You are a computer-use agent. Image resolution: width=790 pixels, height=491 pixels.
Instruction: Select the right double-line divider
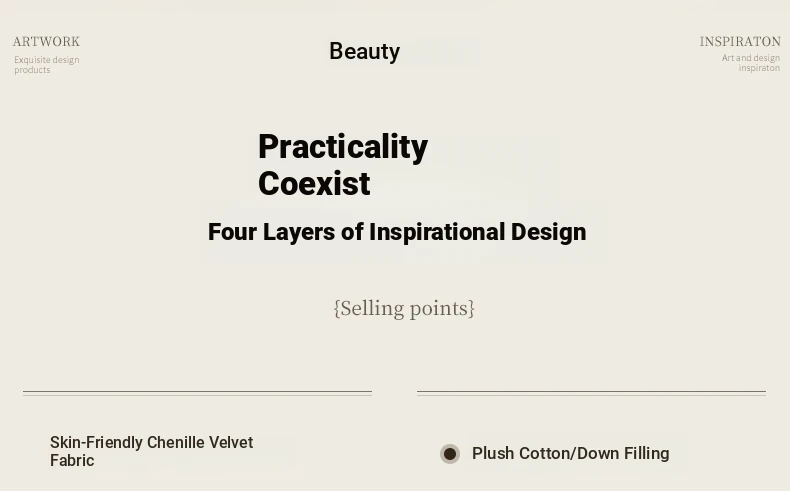591,393
